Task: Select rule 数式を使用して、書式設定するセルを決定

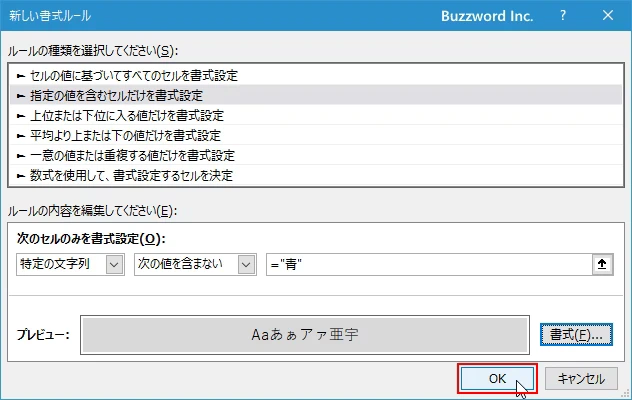Action: (316, 175)
